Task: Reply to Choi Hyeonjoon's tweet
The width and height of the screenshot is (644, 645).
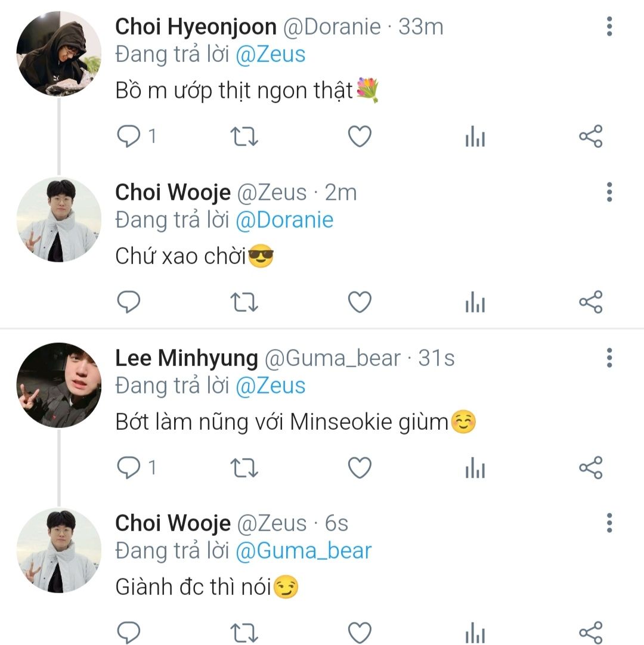Action: pyautogui.click(x=128, y=137)
